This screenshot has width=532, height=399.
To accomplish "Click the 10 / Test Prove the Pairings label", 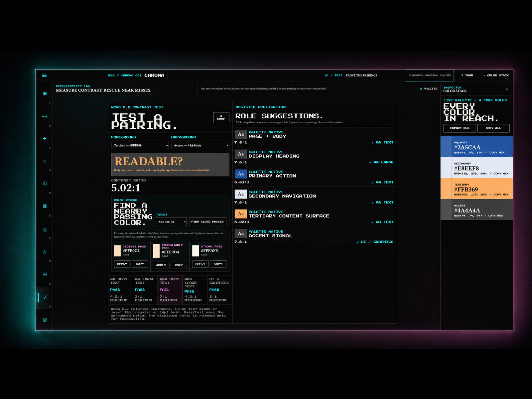I will tap(351, 75).
